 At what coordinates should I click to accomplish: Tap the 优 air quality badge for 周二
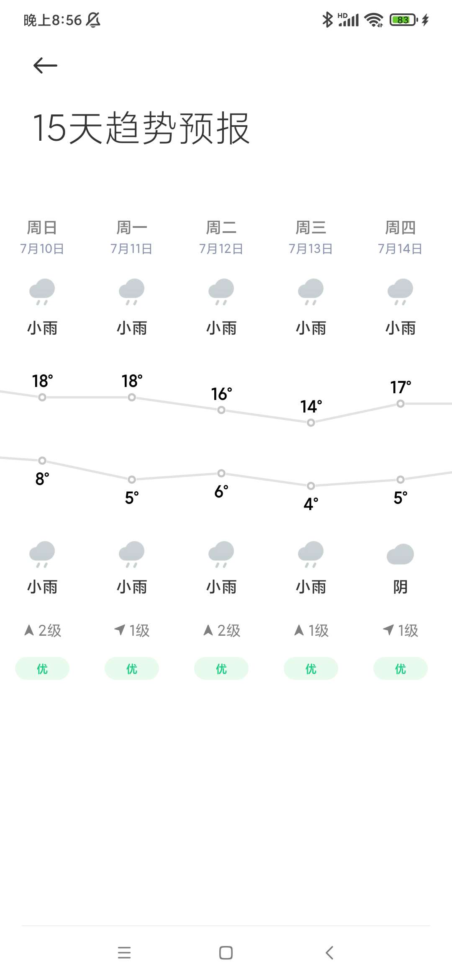[x=221, y=668]
